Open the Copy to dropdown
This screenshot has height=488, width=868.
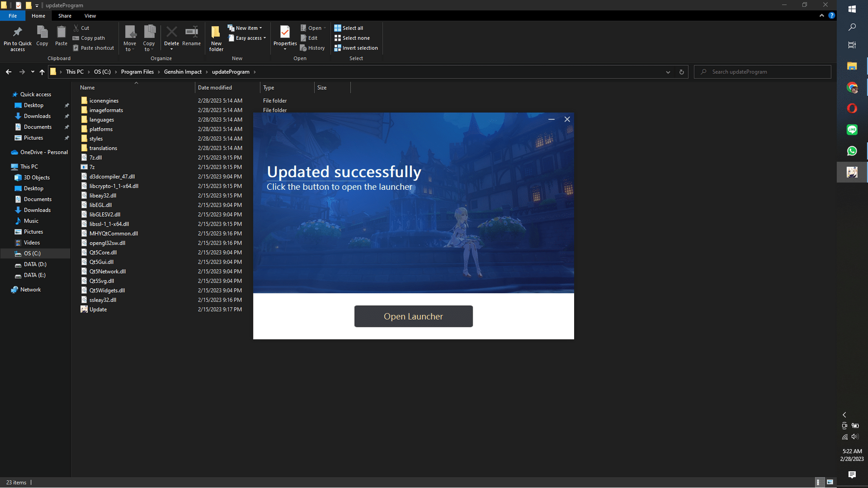[x=149, y=39]
